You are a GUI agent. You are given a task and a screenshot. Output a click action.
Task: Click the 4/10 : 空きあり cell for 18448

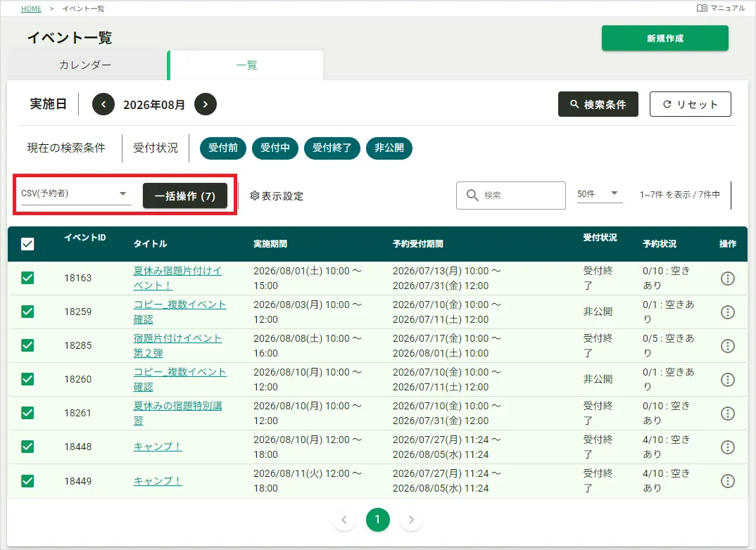pos(668,447)
